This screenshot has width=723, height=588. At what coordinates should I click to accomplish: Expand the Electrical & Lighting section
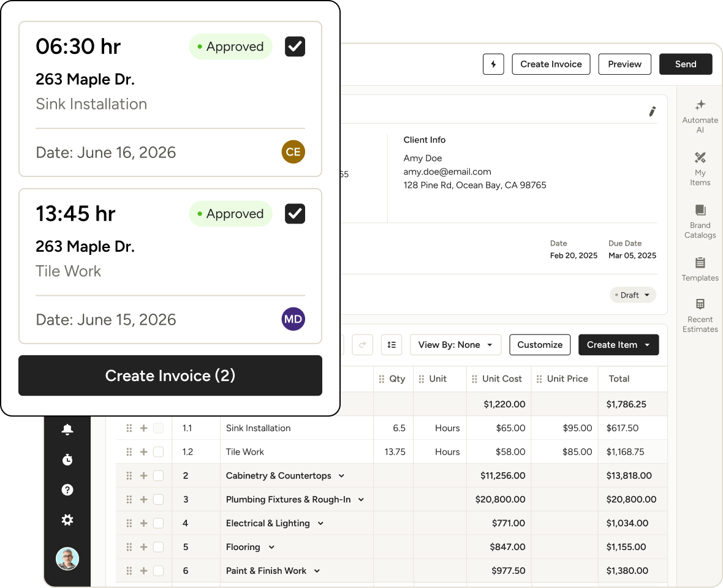tap(320, 524)
